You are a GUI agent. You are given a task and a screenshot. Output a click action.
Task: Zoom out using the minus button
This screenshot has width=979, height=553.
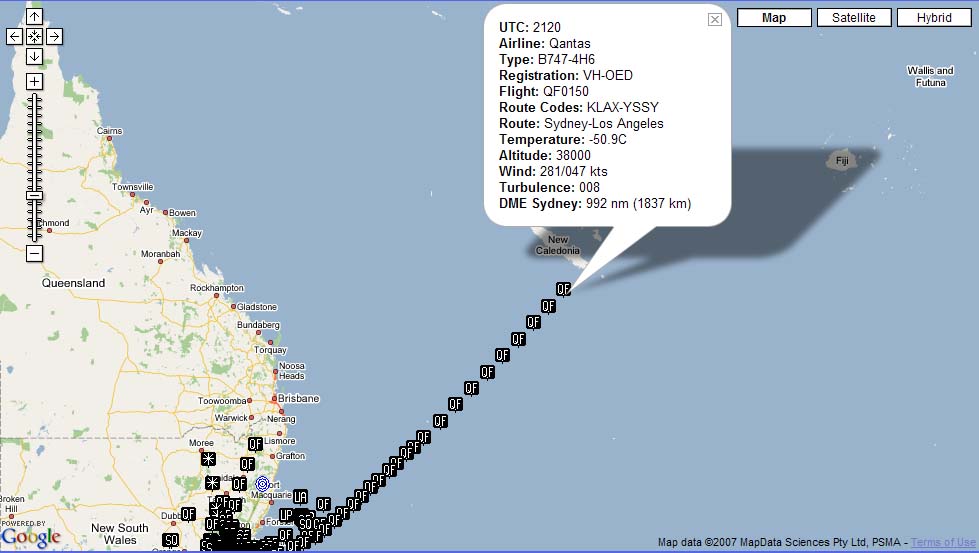[34, 253]
